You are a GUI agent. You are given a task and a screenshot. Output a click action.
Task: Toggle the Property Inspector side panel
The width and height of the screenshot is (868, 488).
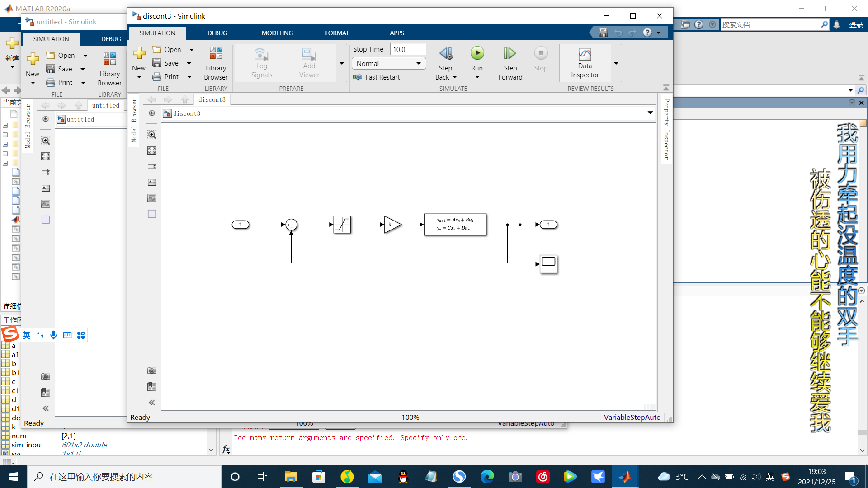[666, 129]
